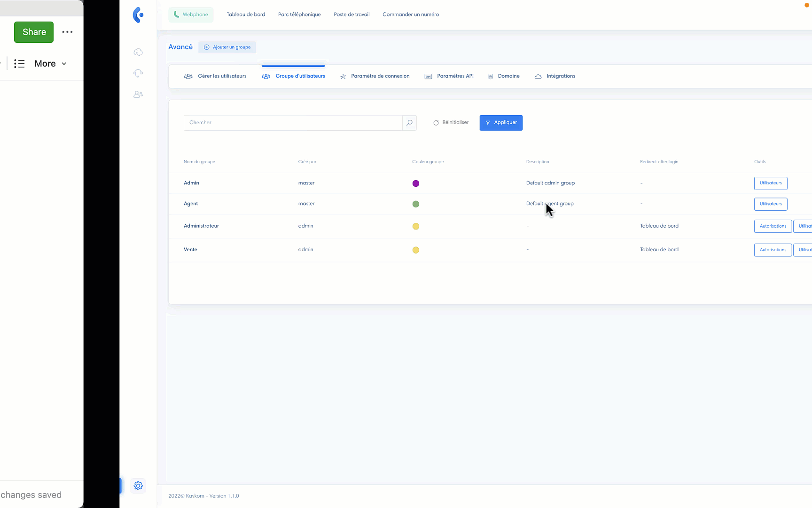
Task: Open Tableau de bord menu
Action: point(246,15)
